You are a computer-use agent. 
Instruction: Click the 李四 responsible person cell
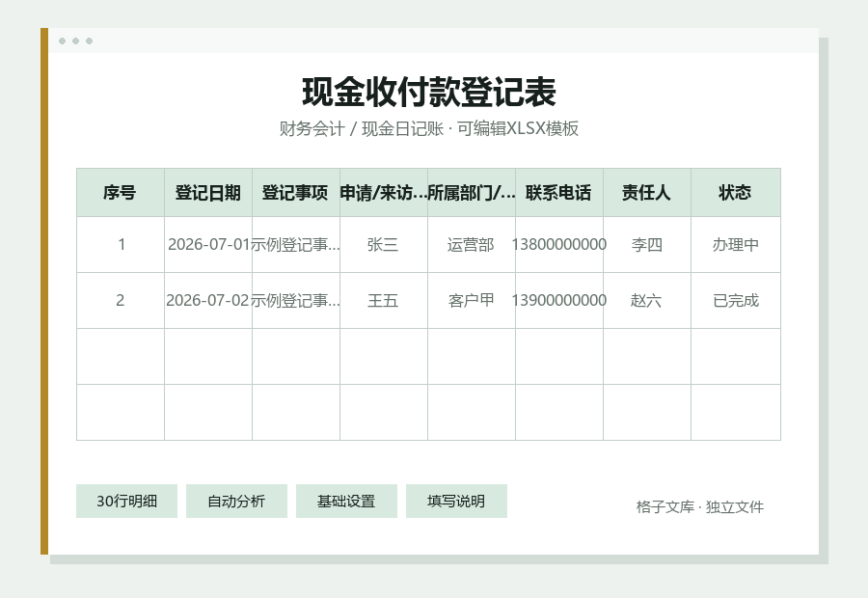point(646,245)
